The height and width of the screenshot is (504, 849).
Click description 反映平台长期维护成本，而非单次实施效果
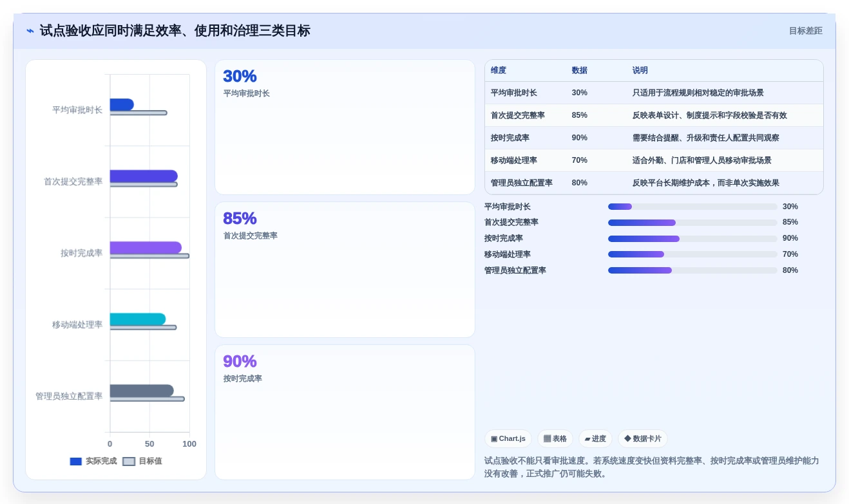[x=706, y=183]
